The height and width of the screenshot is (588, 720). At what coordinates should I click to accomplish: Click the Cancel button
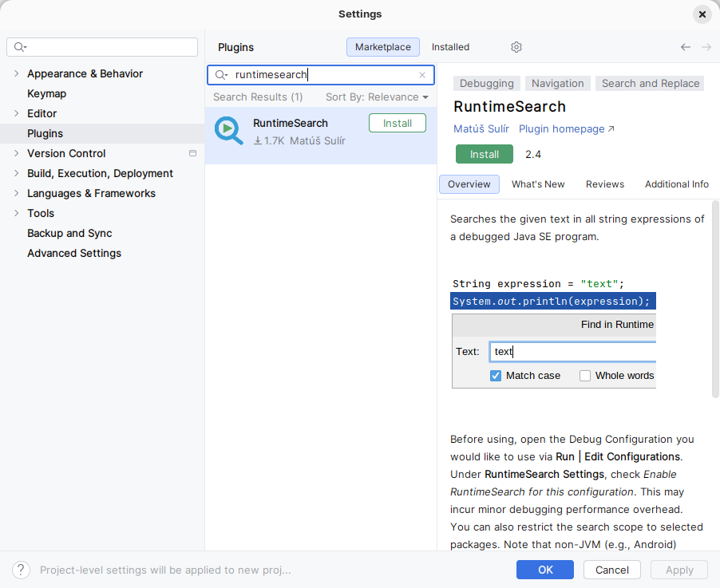(612, 570)
